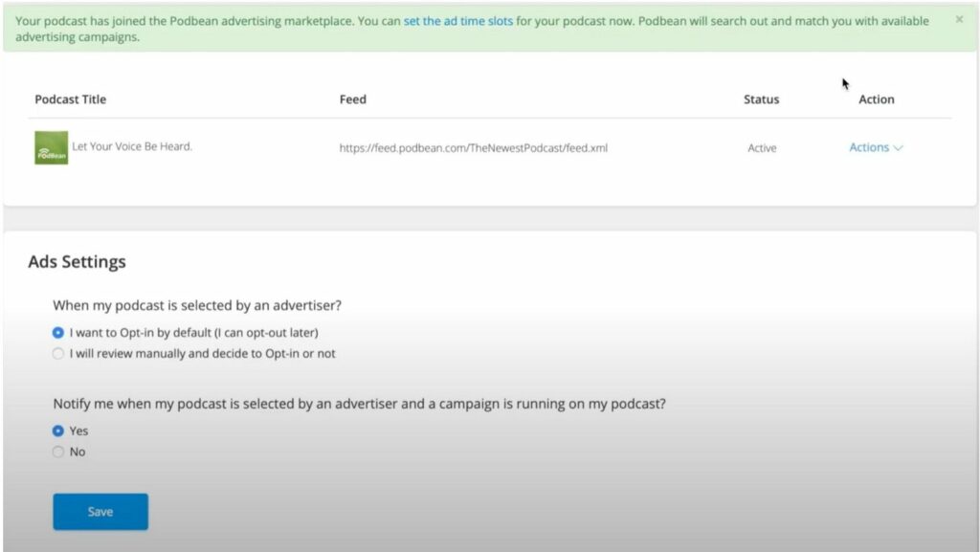
Task: Dismiss the green notification banner
Action: (959, 19)
